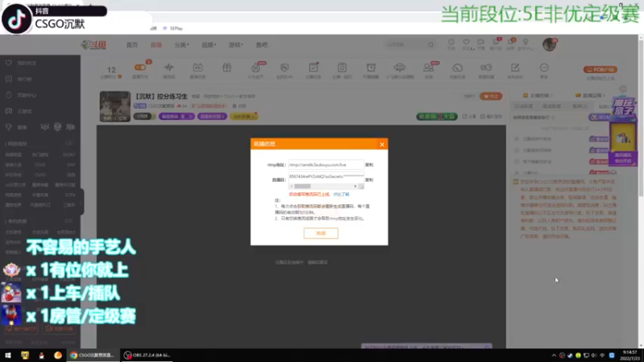
Task: Expand the 游戏 dropdown menu
Action: click(x=235, y=45)
